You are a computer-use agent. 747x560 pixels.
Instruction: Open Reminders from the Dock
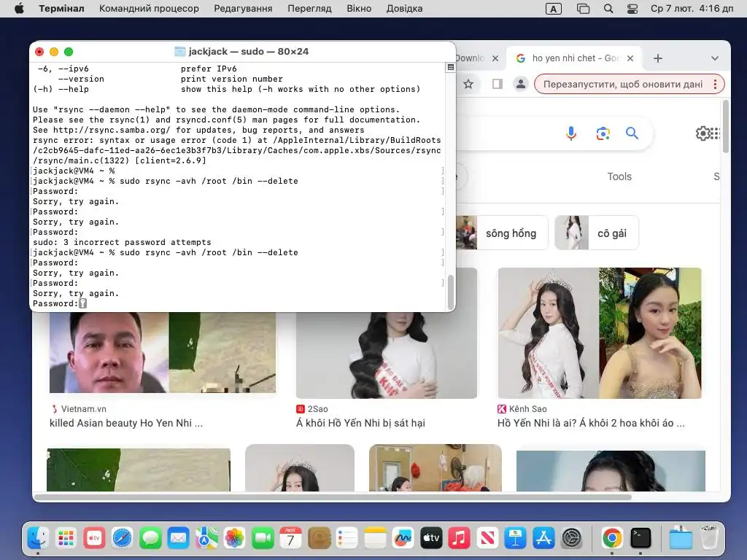(x=347, y=538)
